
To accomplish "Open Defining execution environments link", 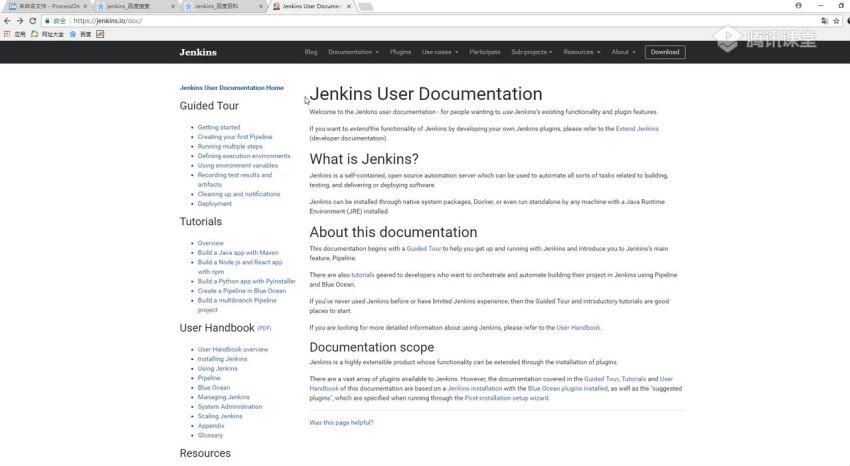I will click(244, 156).
